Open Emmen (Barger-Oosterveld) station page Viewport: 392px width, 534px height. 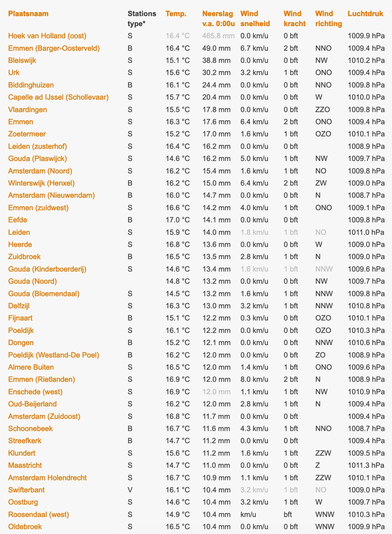click(x=54, y=48)
